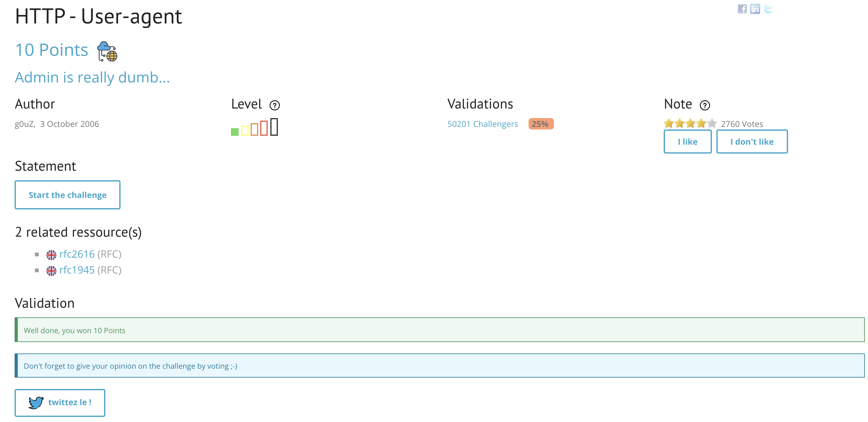868x422 pixels.
Task: Click the "twittez le !" button
Action: click(60, 402)
